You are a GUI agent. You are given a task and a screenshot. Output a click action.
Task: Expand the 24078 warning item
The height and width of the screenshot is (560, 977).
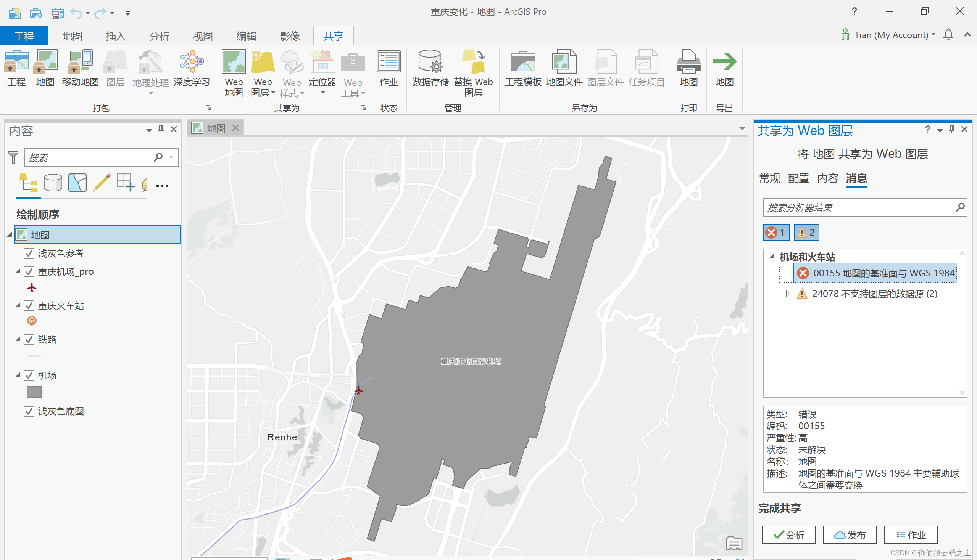(x=787, y=294)
